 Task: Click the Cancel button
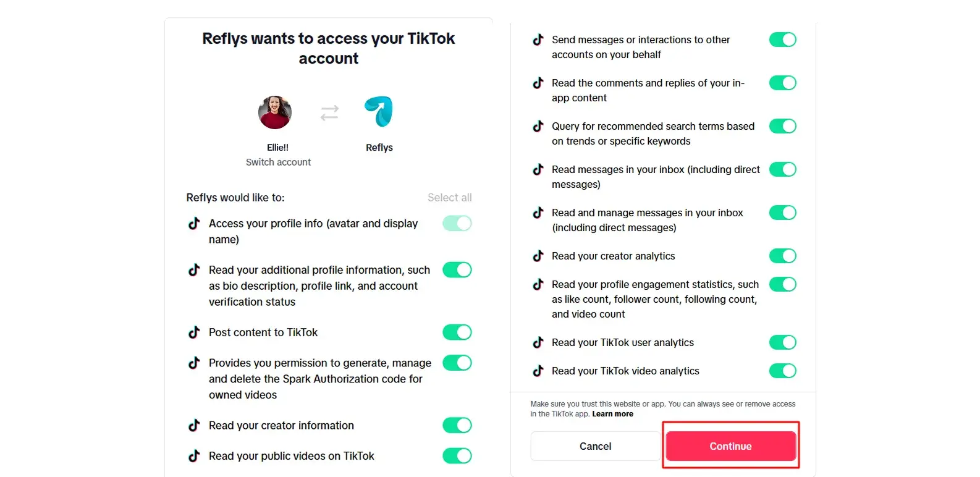[x=595, y=446]
